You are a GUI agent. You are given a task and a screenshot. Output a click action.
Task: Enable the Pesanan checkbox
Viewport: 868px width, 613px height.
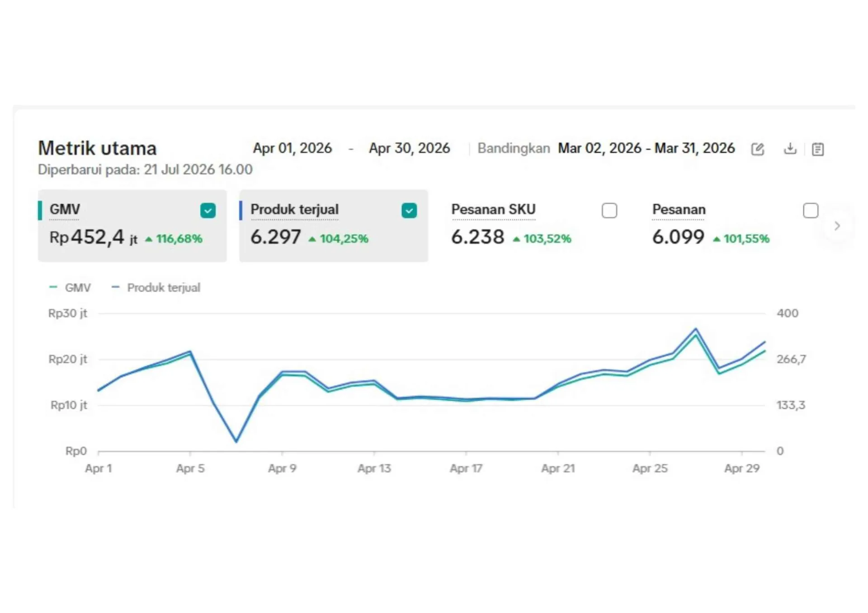811,211
